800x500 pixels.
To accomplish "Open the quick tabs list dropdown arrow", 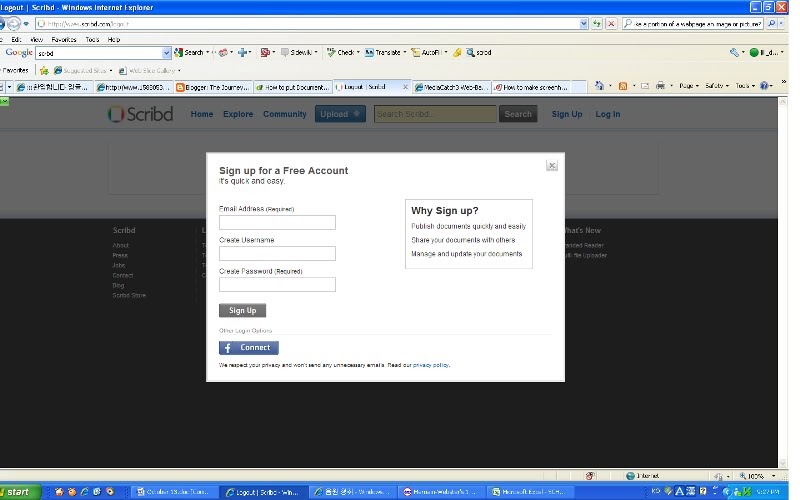I will (9, 87).
